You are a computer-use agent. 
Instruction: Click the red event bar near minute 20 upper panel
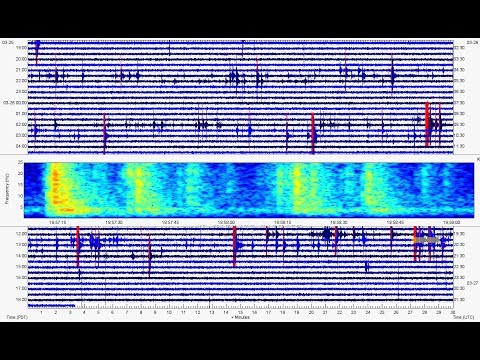[313, 133]
